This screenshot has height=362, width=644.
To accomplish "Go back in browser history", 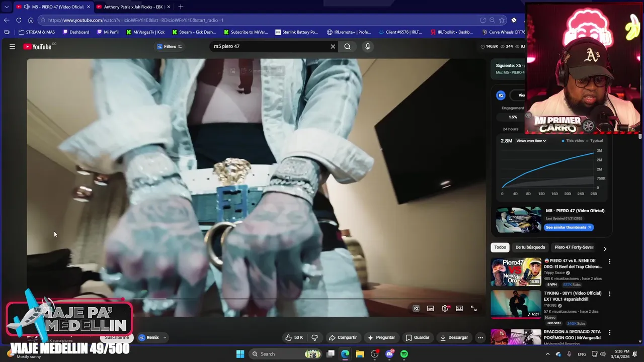I will click(x=7, y=20).
